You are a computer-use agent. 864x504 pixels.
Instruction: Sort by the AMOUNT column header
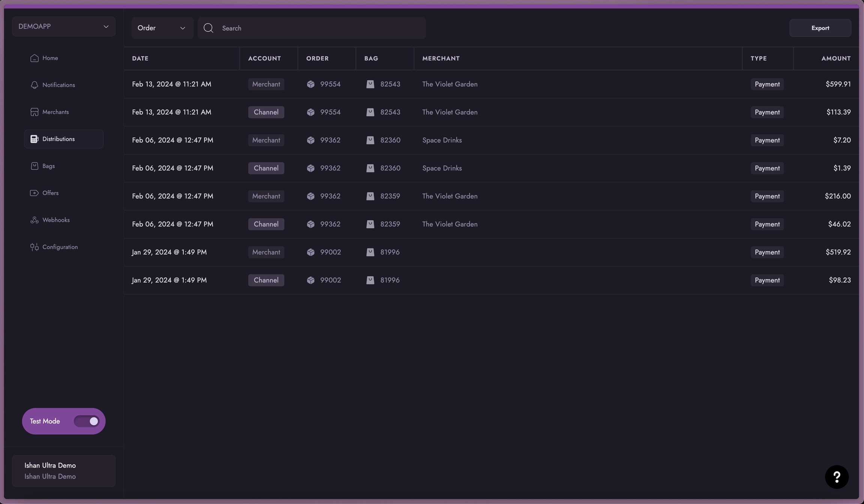pyautogui.click(x=835, y=58)
